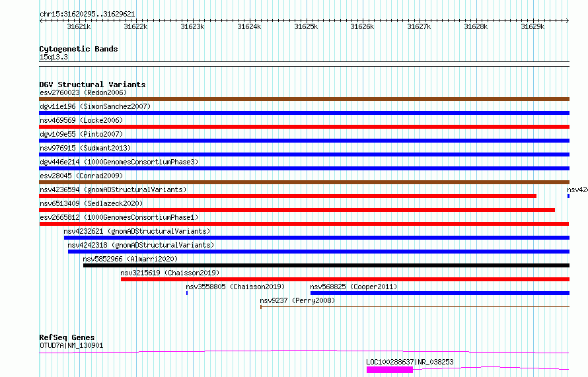Click the 31625k ruler position
This screenshot has height=377, width=588.
point(306,26)
